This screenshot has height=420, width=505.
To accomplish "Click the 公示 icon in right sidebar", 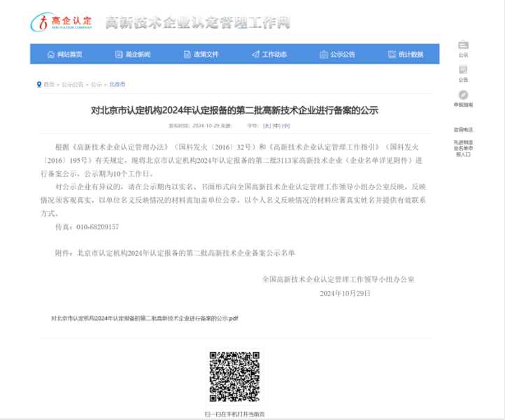I will click(x=463, y=46).
